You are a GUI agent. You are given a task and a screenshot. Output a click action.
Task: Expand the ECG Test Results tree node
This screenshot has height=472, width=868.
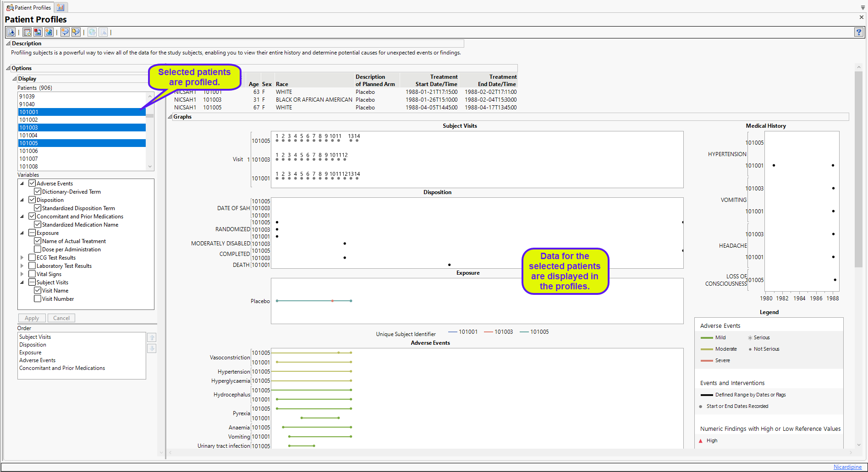pyautogui.click(x=22, y=258)
